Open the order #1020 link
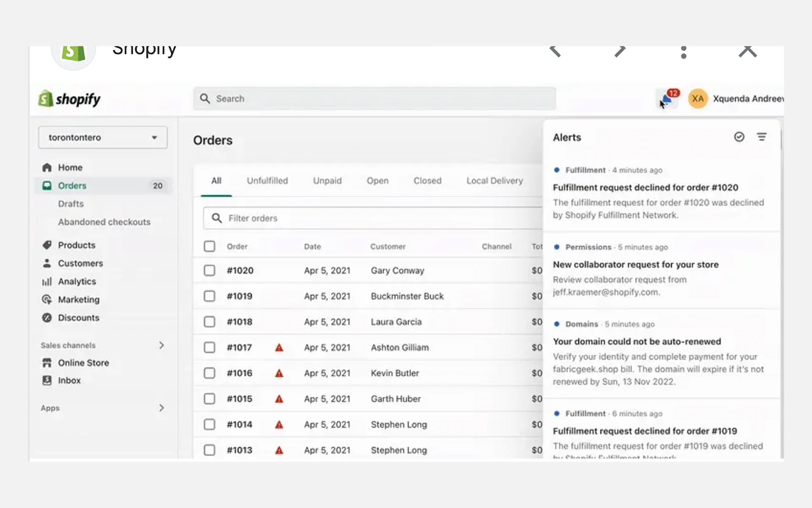812x508 pixels. pyautogui.click(x=240, y=271)
